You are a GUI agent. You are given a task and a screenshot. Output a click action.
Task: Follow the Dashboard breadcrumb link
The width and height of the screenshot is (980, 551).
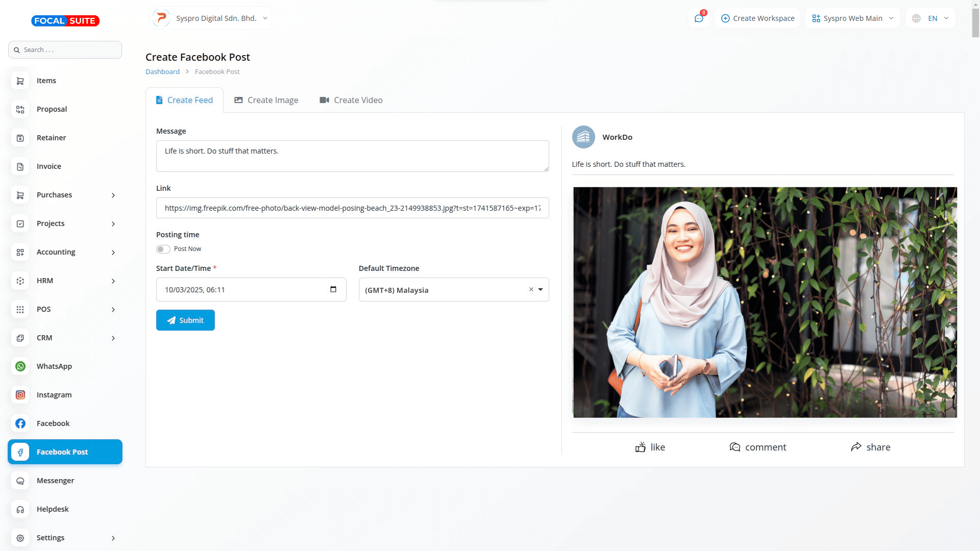pos(162,72)
